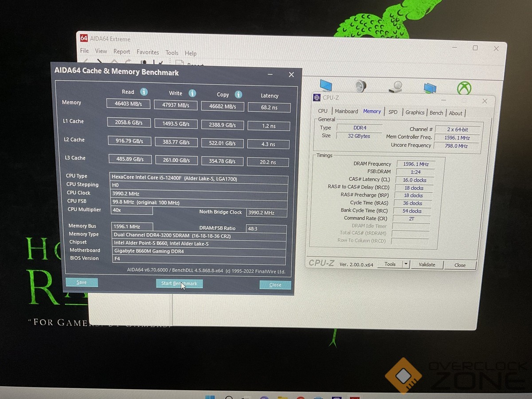Select the Memory Copy value 46682 MB/s
The width and height of the screenshot is (532, 399).
tap(223, 106)
